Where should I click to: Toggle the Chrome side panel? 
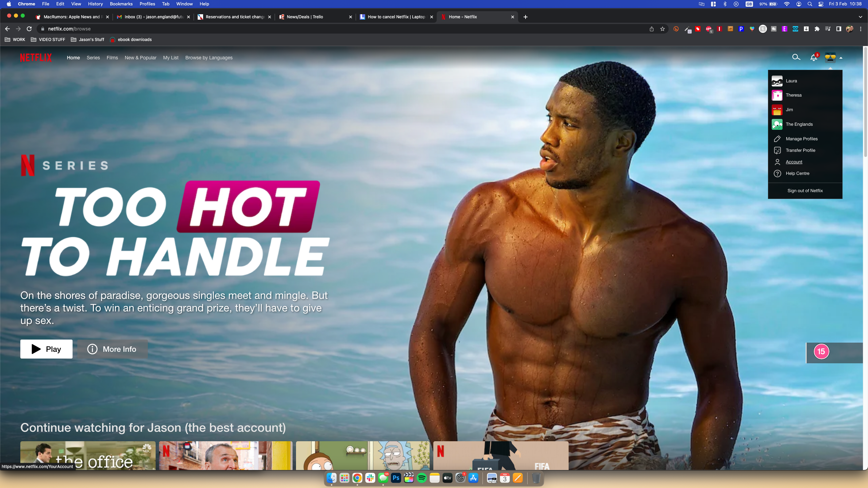[839, 29]
